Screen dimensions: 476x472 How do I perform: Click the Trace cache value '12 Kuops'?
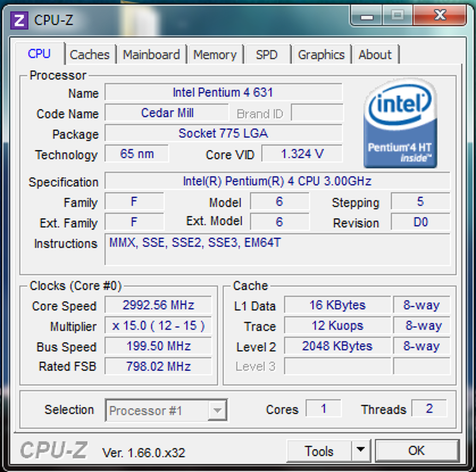pos(337,325)
